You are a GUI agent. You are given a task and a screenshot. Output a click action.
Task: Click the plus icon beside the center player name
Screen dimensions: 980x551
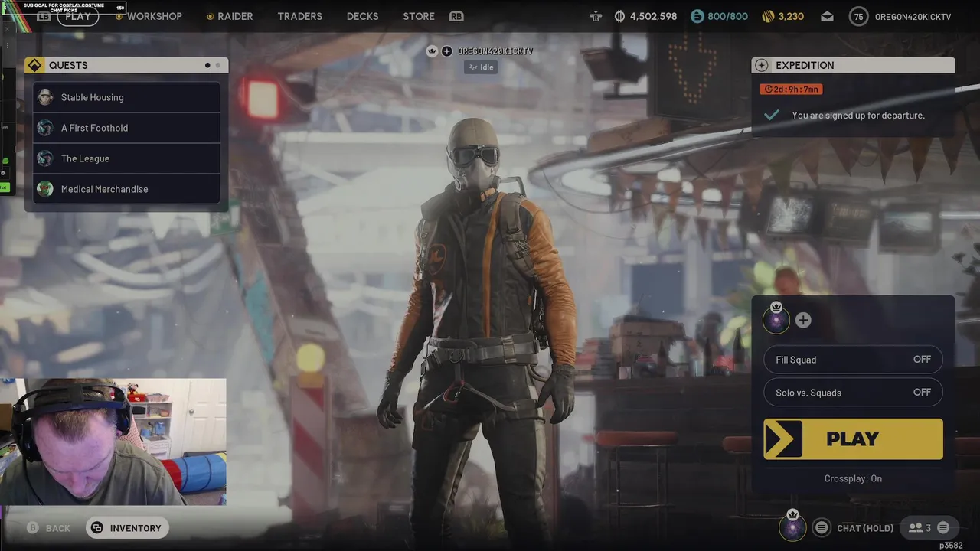click(x=447, y=51)
